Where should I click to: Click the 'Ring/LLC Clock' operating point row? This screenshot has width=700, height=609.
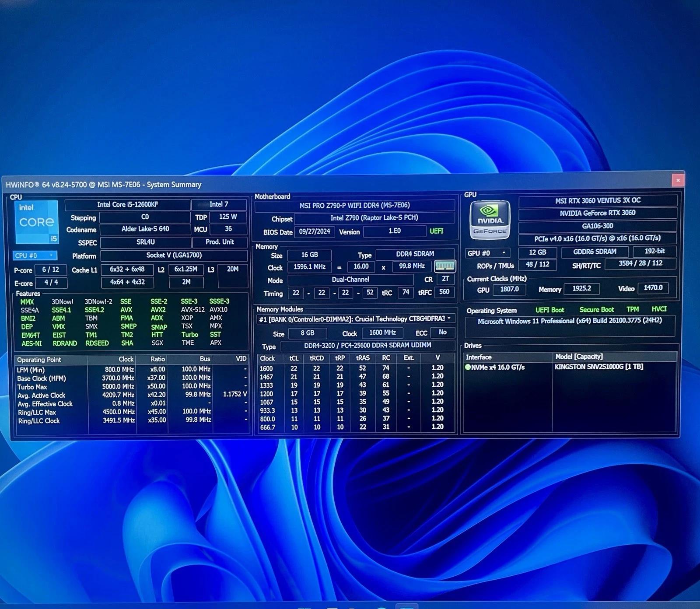pyautogui.click(x=132, y=421)
